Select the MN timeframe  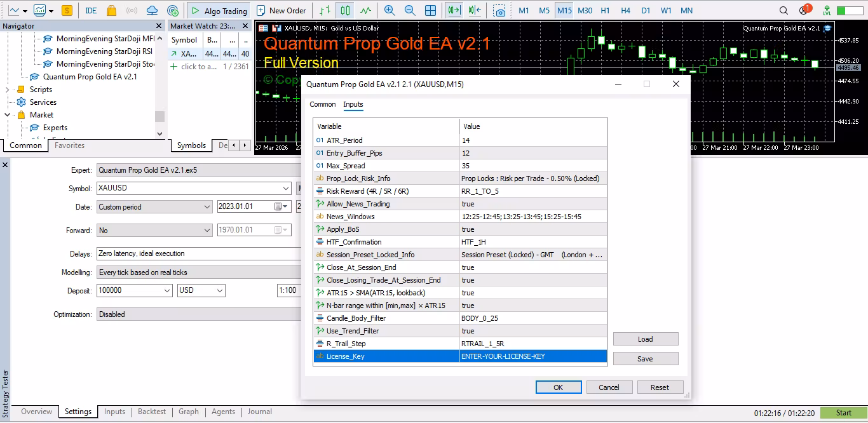tap(687, 11)
